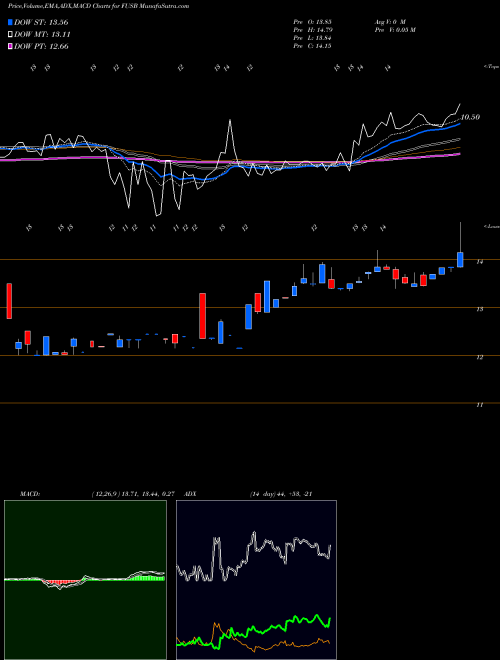Click the 'Pre V: 0.03 M' value
500x660 pixels.
click(394, 30)
